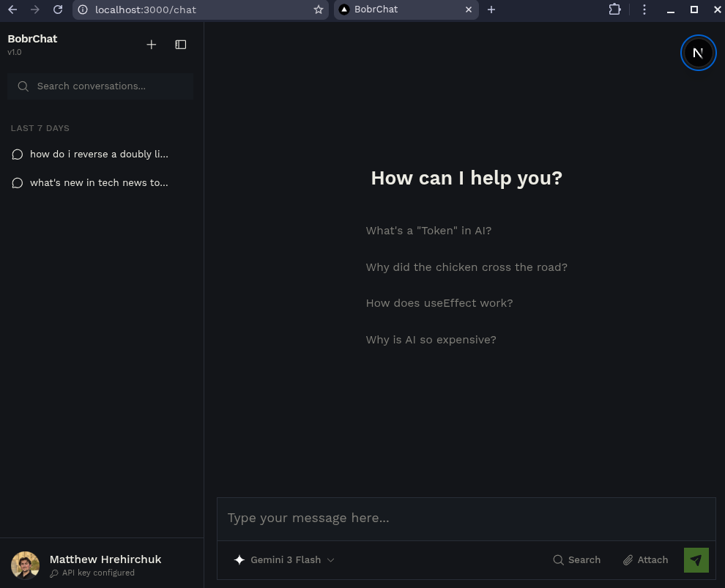This screenshot has height=588, width=725.
Task: Click the new chat plus icon
Action: tap(152, 45)
